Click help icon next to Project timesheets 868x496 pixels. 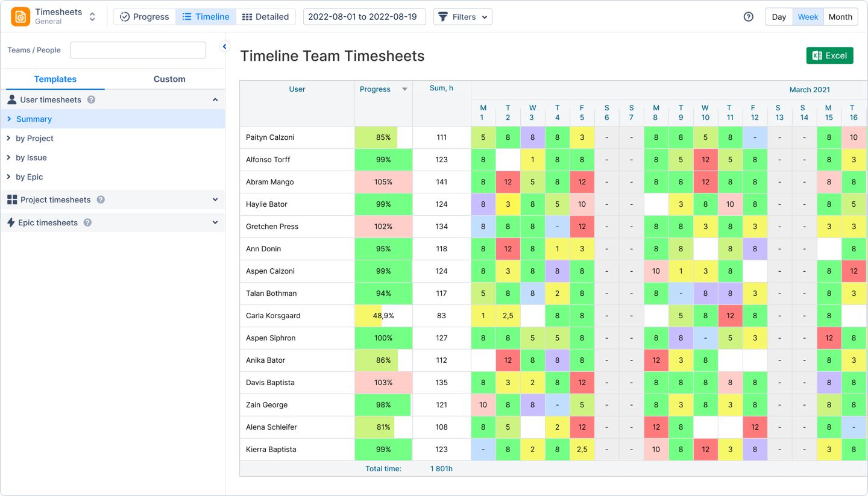pyautogui.click(x=101, y=199)
